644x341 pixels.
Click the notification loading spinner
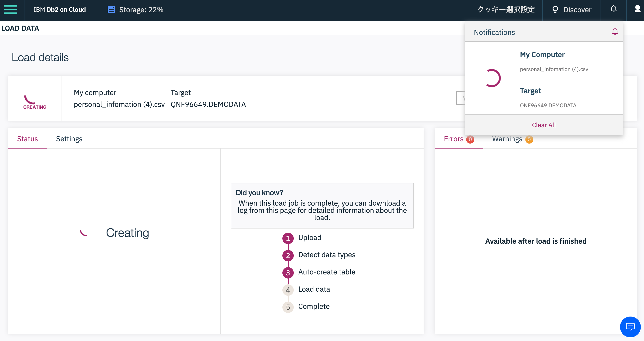(x=492, y=78)
